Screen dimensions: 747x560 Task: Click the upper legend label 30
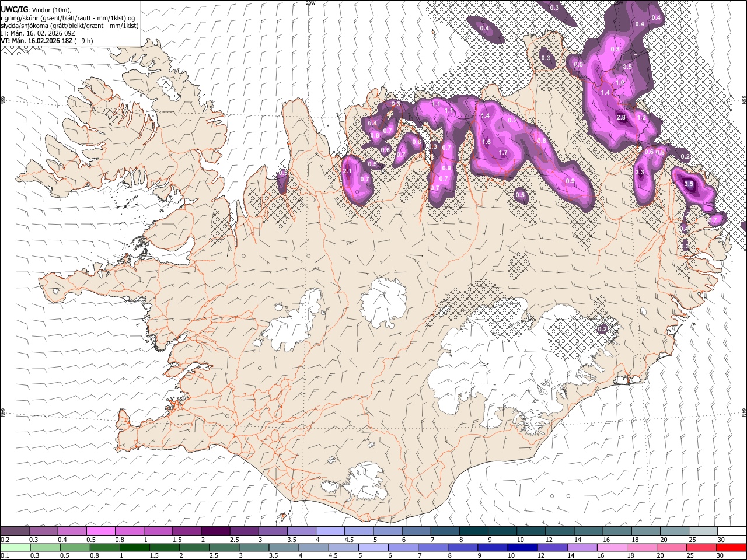[721, 540]
